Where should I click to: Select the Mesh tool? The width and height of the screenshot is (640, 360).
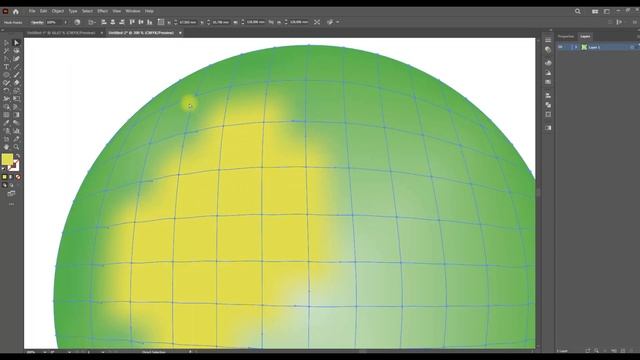6,115
